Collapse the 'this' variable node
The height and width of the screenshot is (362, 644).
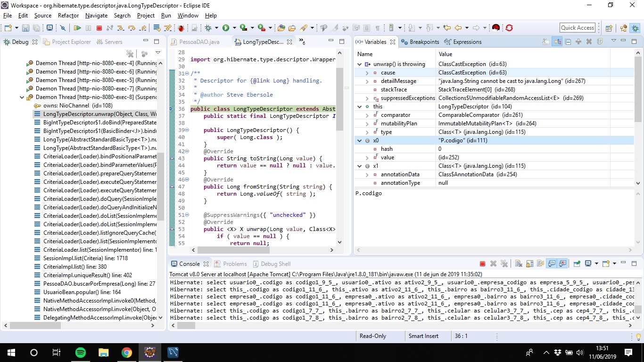tap(360, 107)
